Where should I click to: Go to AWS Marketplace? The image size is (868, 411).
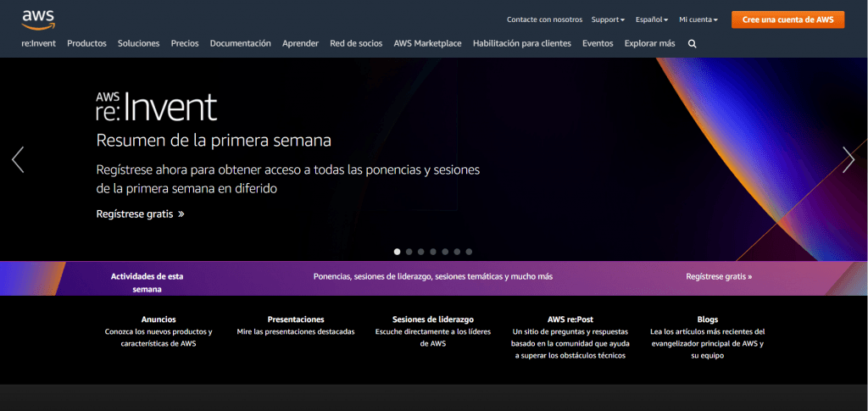[427, 43]
